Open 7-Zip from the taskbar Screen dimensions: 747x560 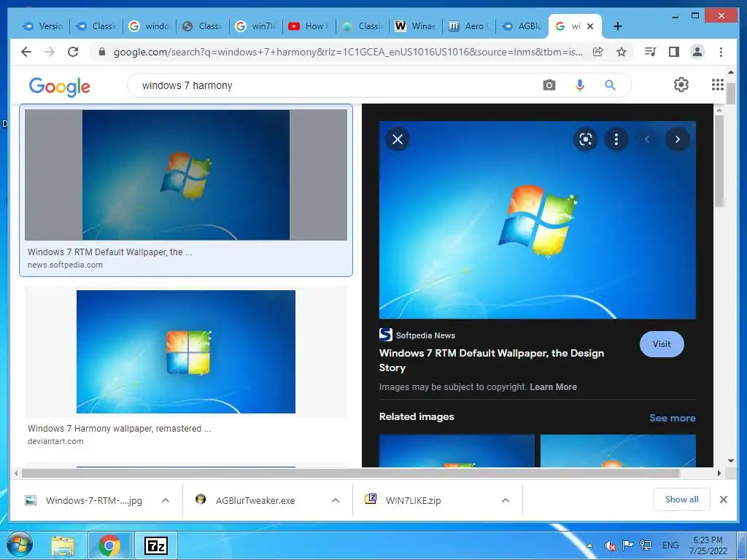(156, 545)
